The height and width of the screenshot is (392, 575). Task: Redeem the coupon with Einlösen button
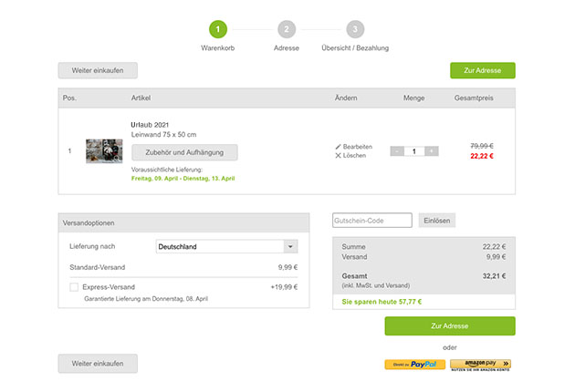point(436,221)
